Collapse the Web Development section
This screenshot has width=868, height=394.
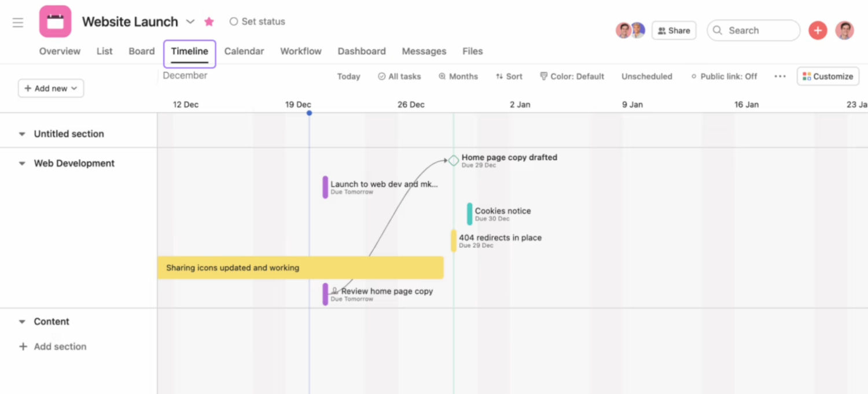point(22,163)
